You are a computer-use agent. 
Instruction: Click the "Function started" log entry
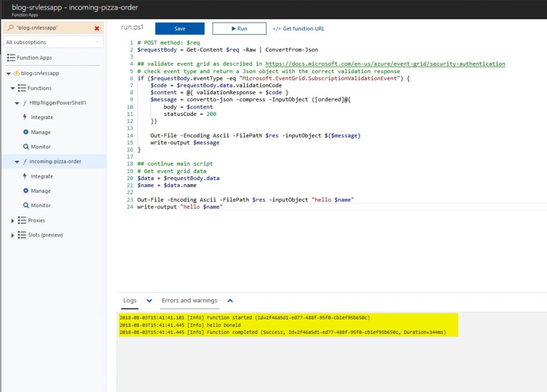point(245,318)
